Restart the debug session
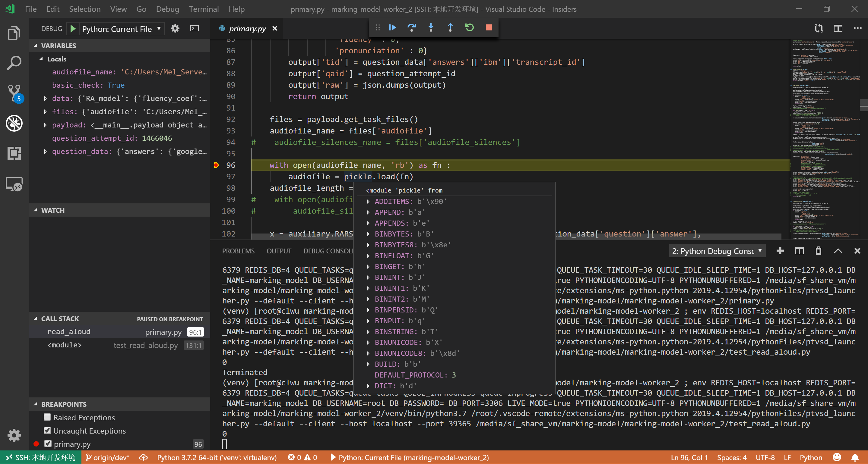868x464 pixels. pyautogui.click(x=469, y=28)
